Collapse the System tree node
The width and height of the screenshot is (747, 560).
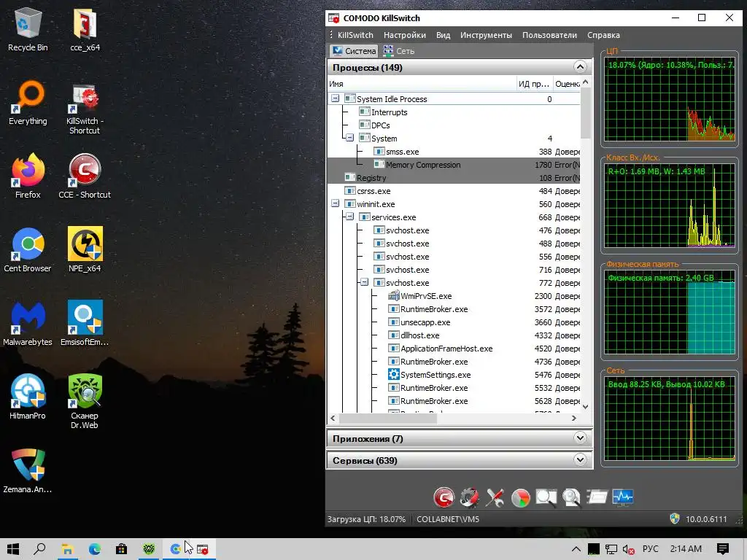pos(349,138)
